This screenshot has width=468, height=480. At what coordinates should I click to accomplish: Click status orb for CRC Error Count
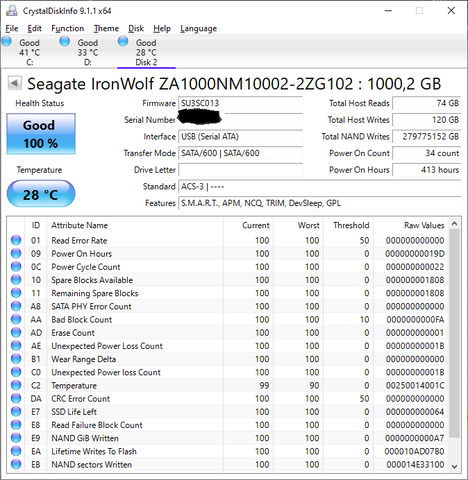coord(16,398)
